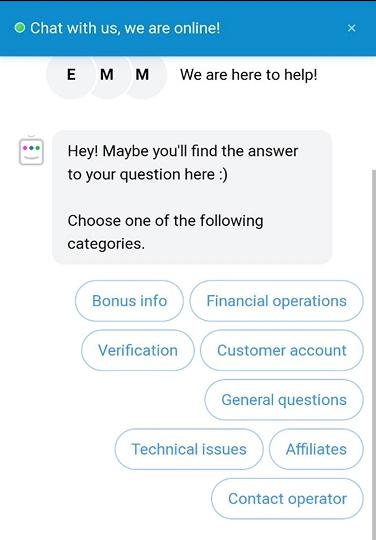This screenshot has width=376, height=540.
Task: Select the middle M agent avatar
Action: (x=107, y=75)
